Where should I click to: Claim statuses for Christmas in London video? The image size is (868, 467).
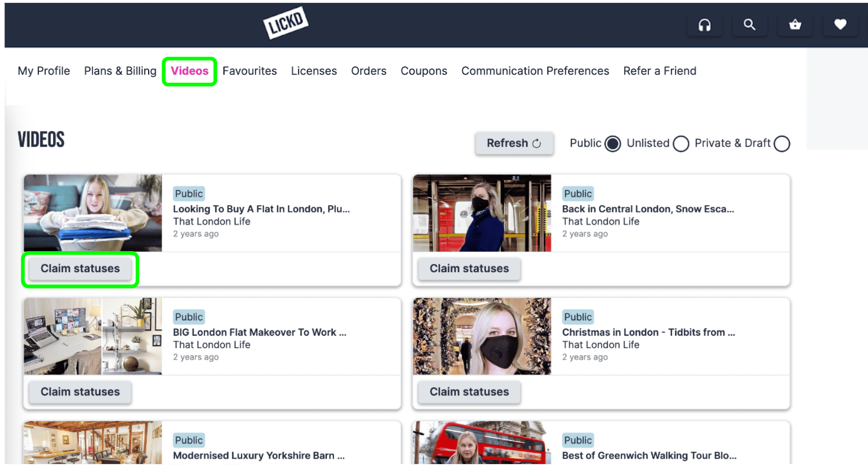coord(469,391)
